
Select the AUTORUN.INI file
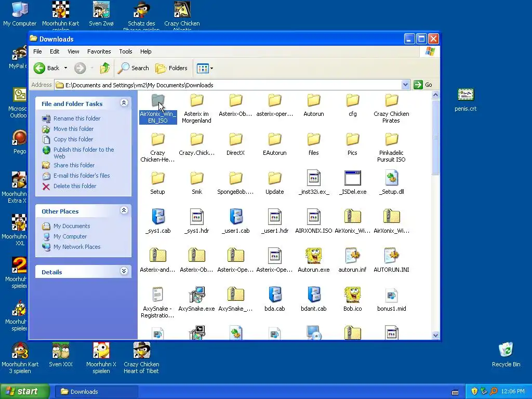tap(391, 261)
